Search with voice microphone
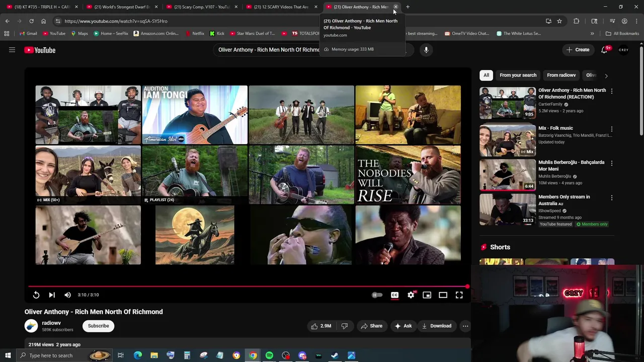 (x=426, y=50)
